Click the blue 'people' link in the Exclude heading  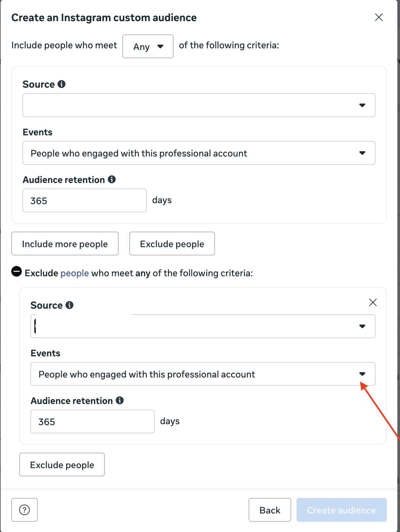75,273
